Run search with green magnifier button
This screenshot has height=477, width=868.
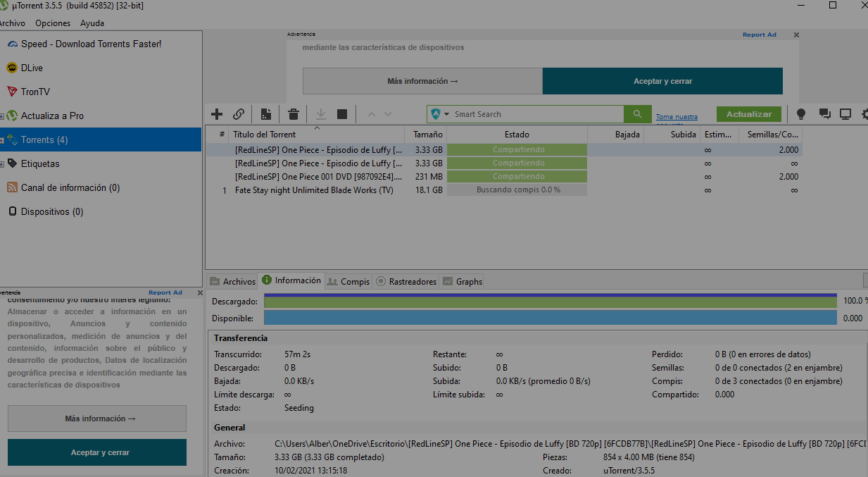(637, 114)
